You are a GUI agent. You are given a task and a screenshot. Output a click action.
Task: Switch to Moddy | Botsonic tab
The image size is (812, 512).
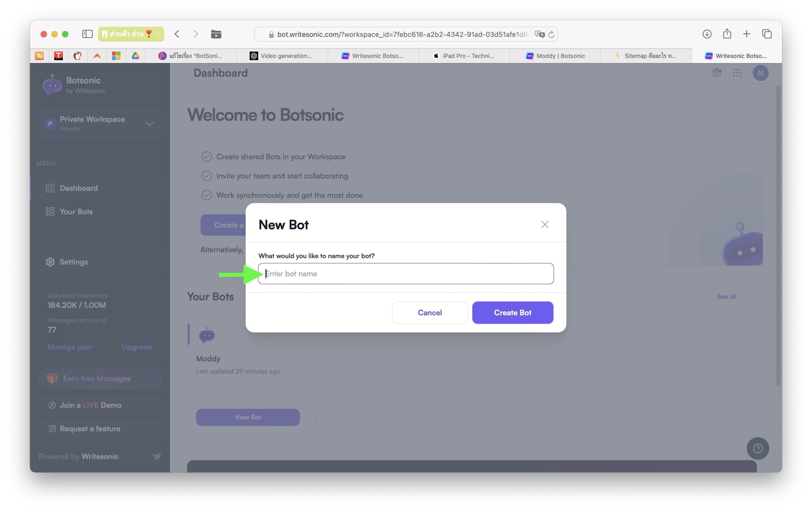[555, 56]
